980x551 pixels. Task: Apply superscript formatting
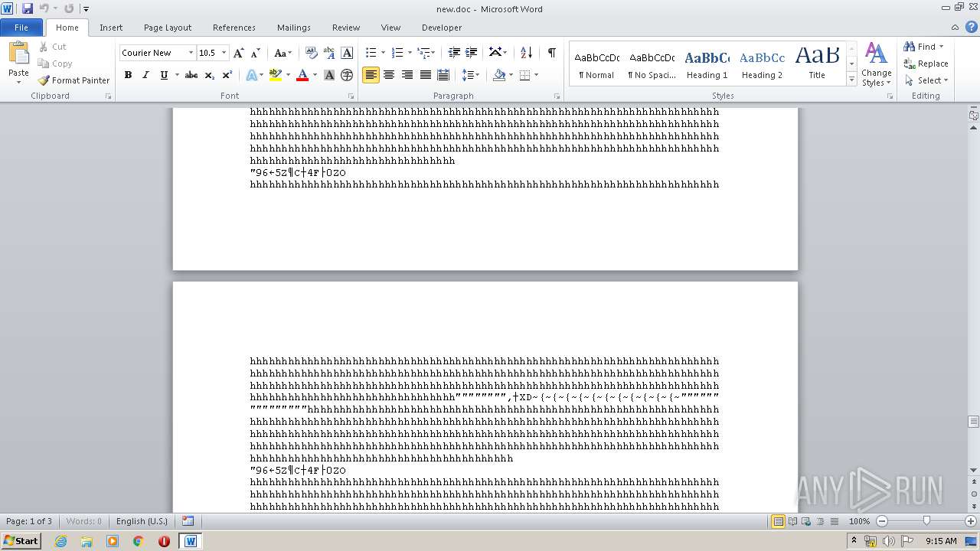click(227, 75)
